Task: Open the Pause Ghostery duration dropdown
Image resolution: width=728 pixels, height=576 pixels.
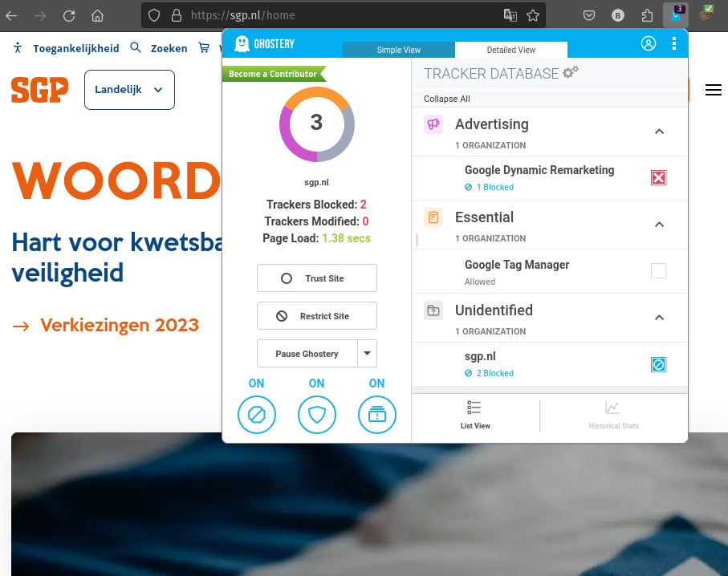Action: pos(368,353)
